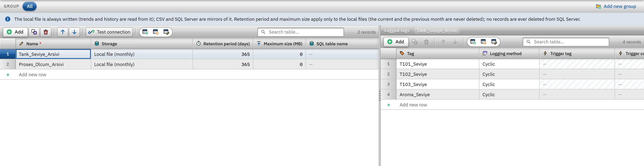Open the table edit icon in the Logged tags toolbar
This screenshot has height=166, width=644.
[494, 42]
